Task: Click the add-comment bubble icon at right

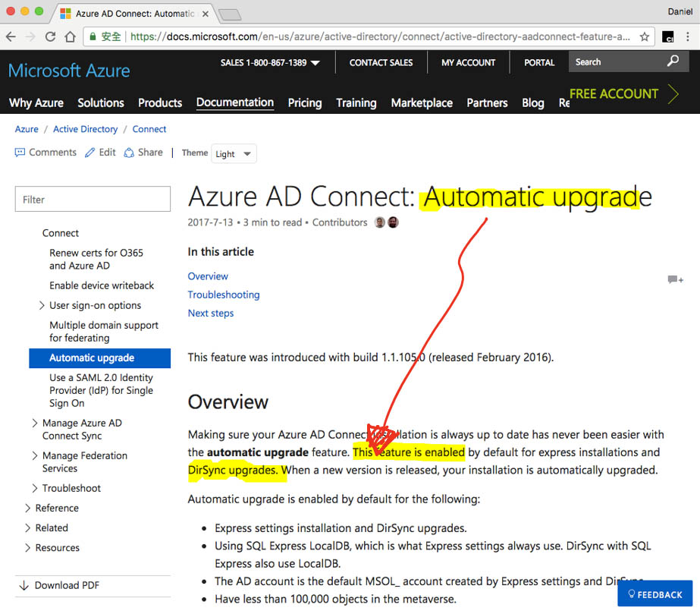Action: 676,279
